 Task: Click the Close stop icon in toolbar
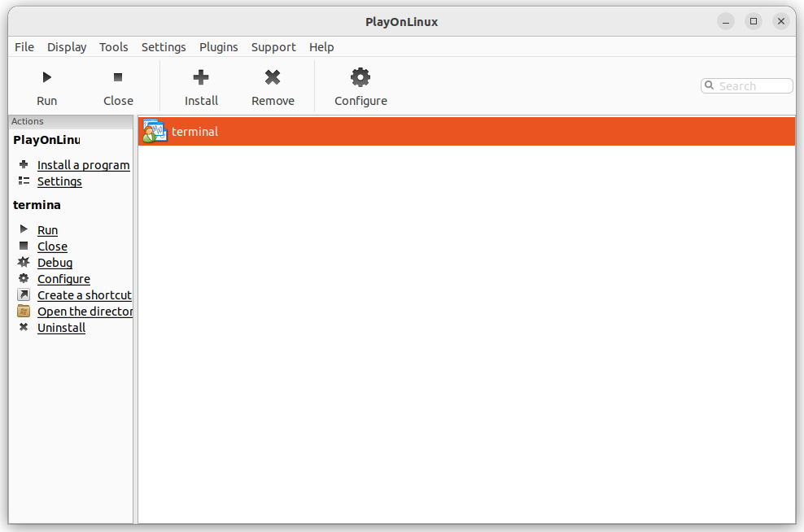118,77
